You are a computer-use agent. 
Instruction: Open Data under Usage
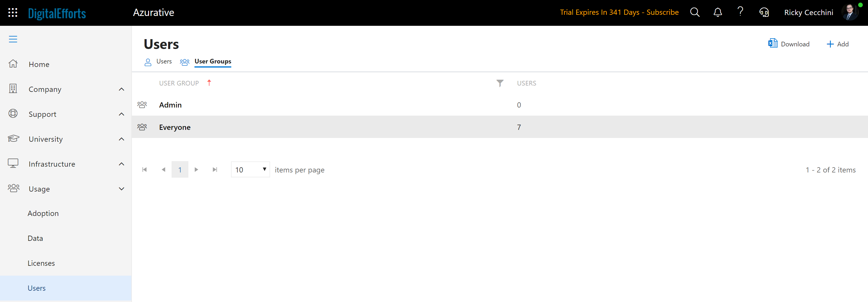click(35, 238)
